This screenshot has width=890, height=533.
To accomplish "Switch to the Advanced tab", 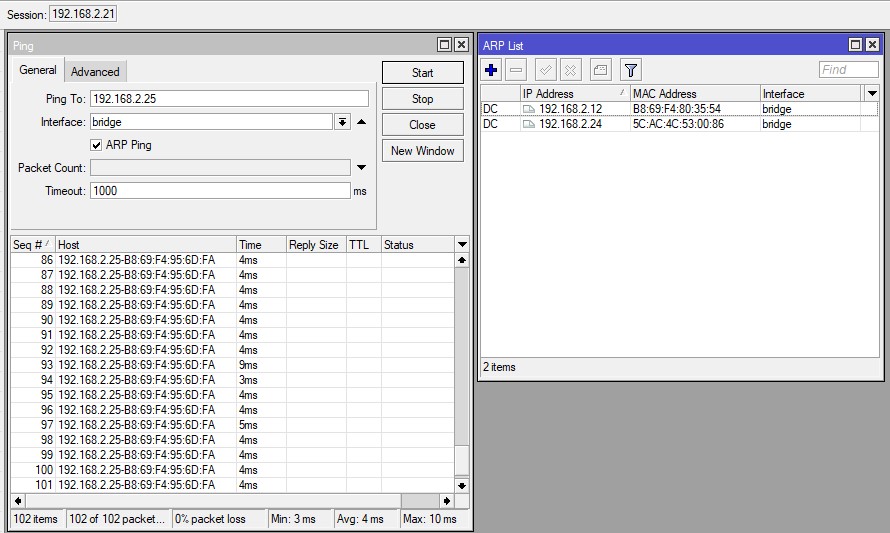I will (95, 72).
